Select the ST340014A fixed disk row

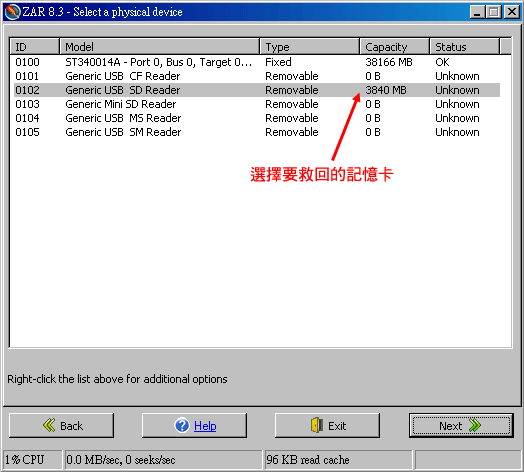[x=257, y=62]
